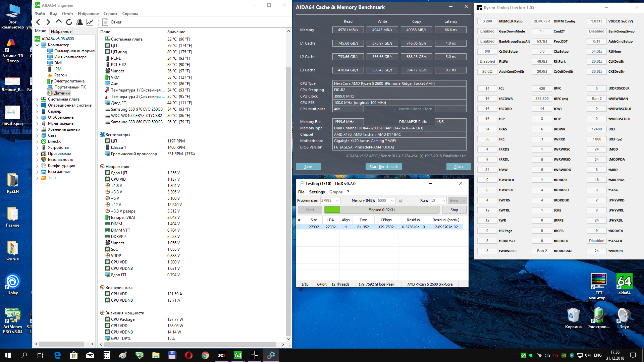
Task: Click the LinX elapsed progress bar
Action: [382, 210]
